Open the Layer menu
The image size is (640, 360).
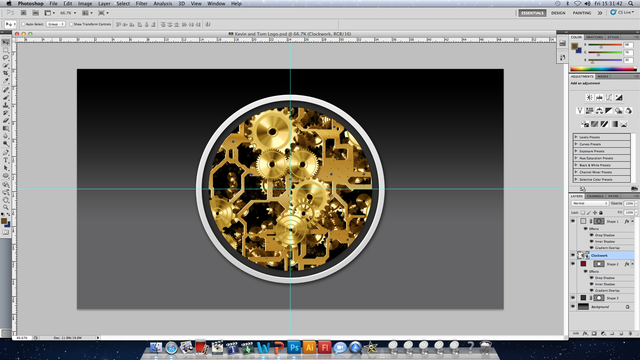[104, 4]
